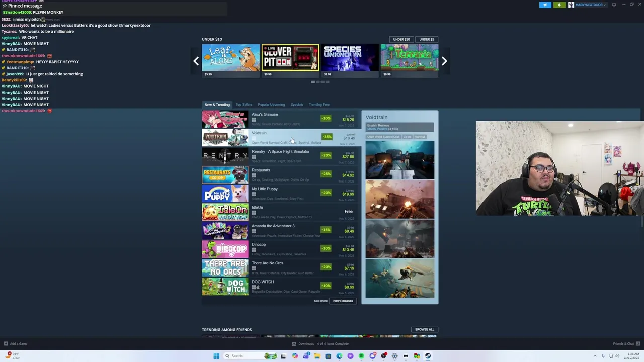Select Trending Free tab
Viewport: 644px width, 362px height.
point(319,105)
